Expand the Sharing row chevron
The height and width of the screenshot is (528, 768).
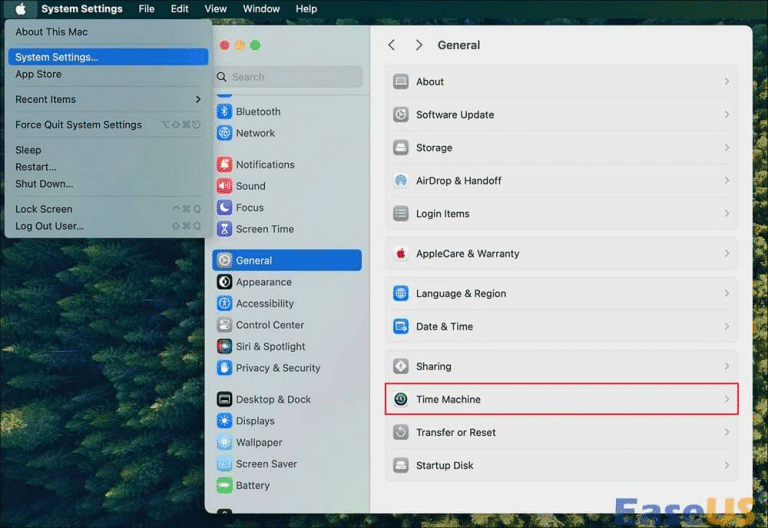(726, 366)
